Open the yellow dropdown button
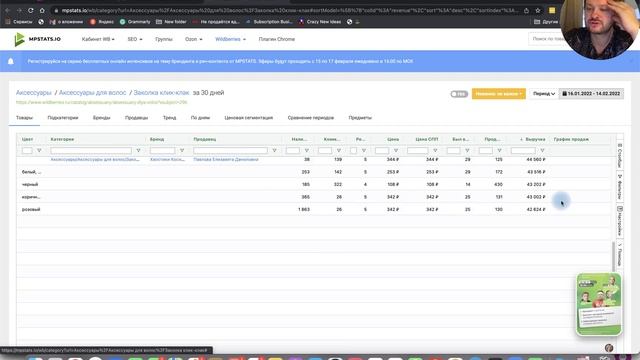 pos(498,94)
